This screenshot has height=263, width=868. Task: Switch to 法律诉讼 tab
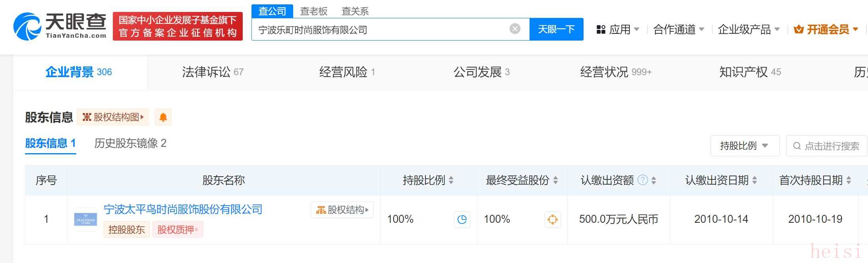click(212, 72)
